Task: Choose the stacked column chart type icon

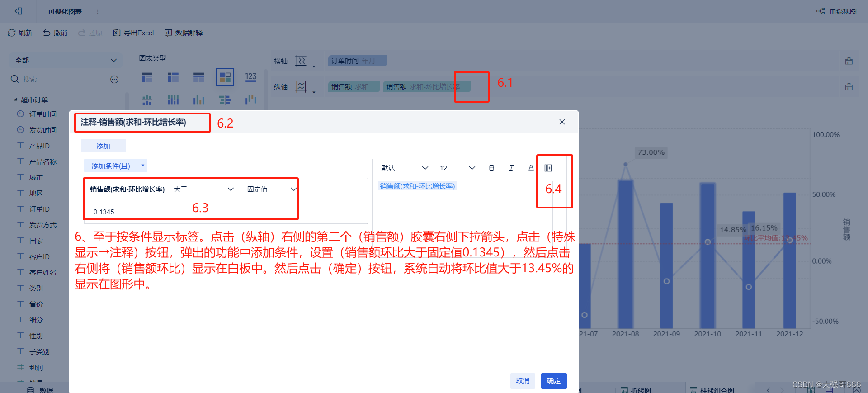Action: [x=173, y=99]
